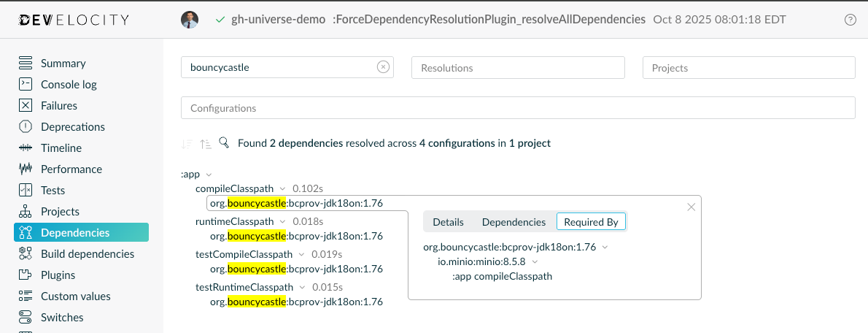
Task: Close the dependency details popup
Action: click(691, 207)
